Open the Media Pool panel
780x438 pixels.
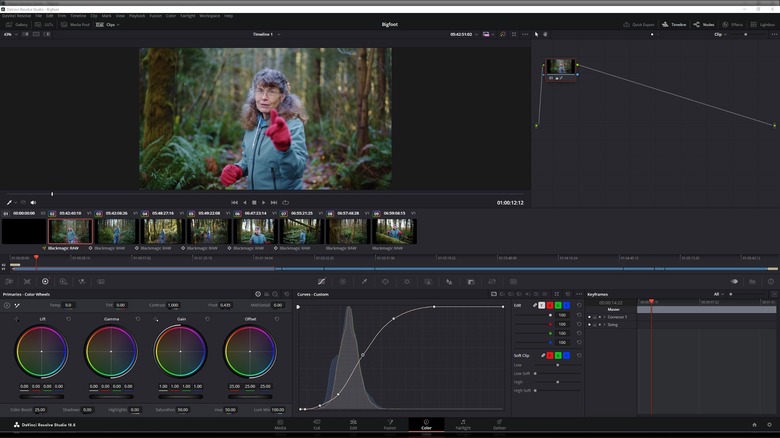77,24
